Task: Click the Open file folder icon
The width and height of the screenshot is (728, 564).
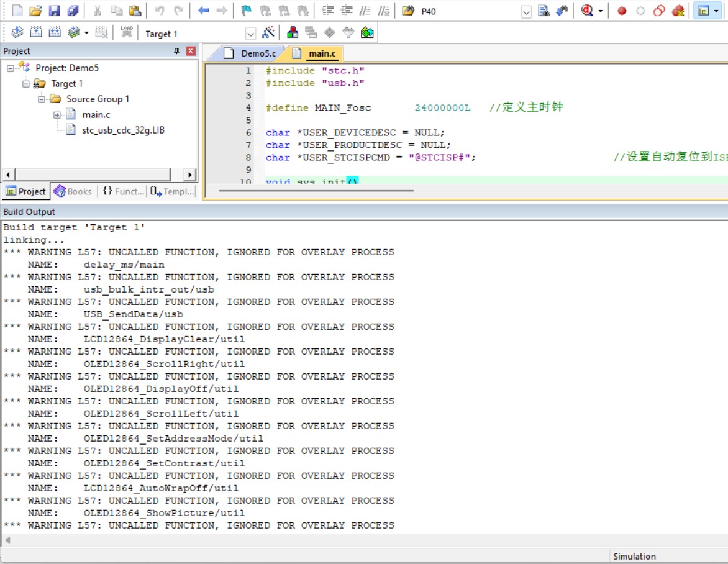Action: [36, 11]
